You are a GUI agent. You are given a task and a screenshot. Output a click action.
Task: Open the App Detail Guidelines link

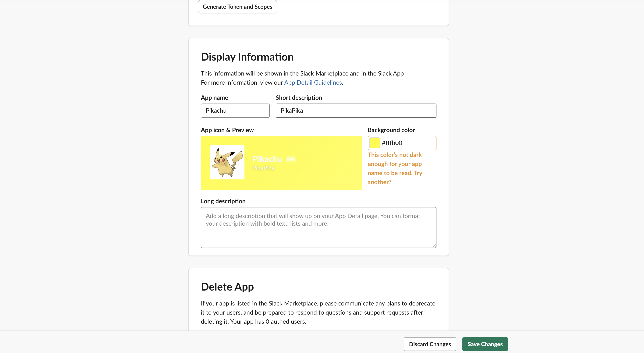313,83
